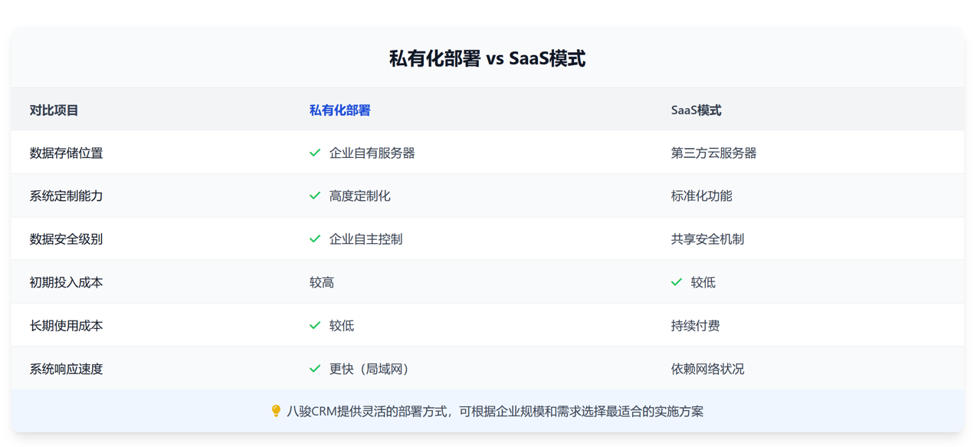Click the 八骏CRM footer tip text
Viewport: 980px width, 447px height.
(x=495, y=412)
